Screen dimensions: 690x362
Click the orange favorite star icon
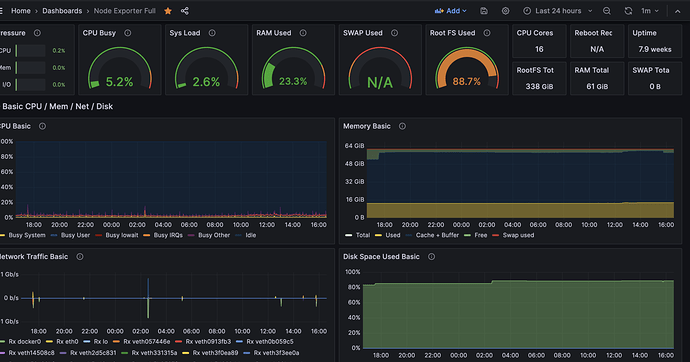168,11
